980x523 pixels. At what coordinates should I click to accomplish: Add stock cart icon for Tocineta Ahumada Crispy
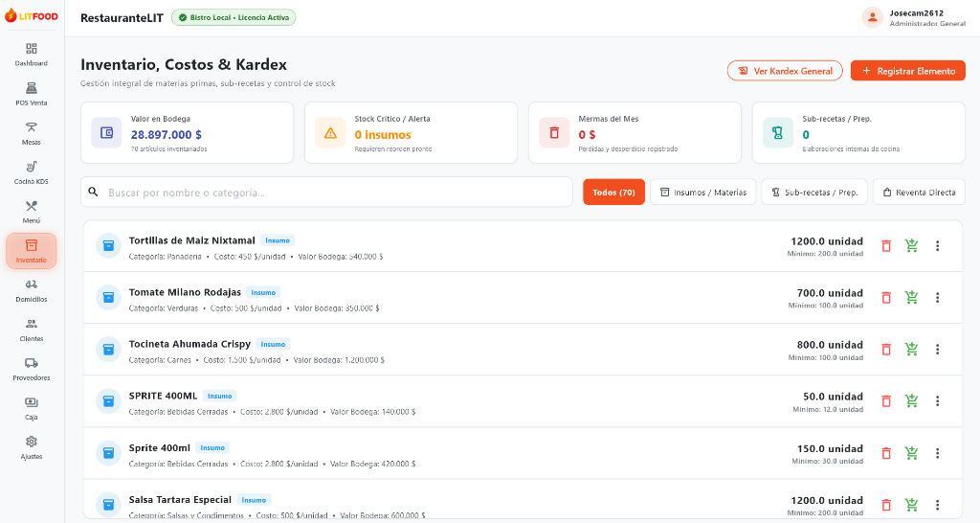[x=912, y=349]
